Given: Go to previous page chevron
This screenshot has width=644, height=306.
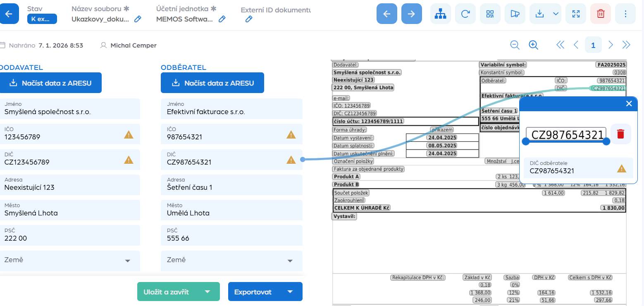Looking at the screenshot, I should (576, 45).
